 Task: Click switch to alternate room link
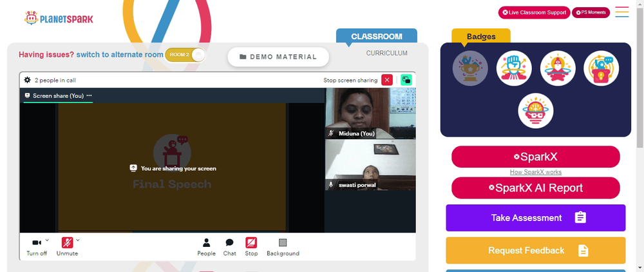tap(120, 55)
